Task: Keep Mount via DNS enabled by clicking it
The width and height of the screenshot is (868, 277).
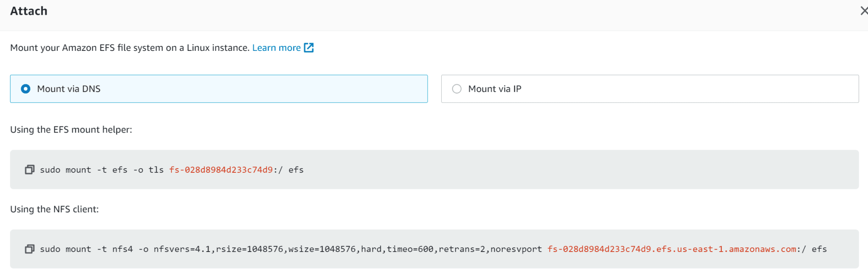Action: 218,89
